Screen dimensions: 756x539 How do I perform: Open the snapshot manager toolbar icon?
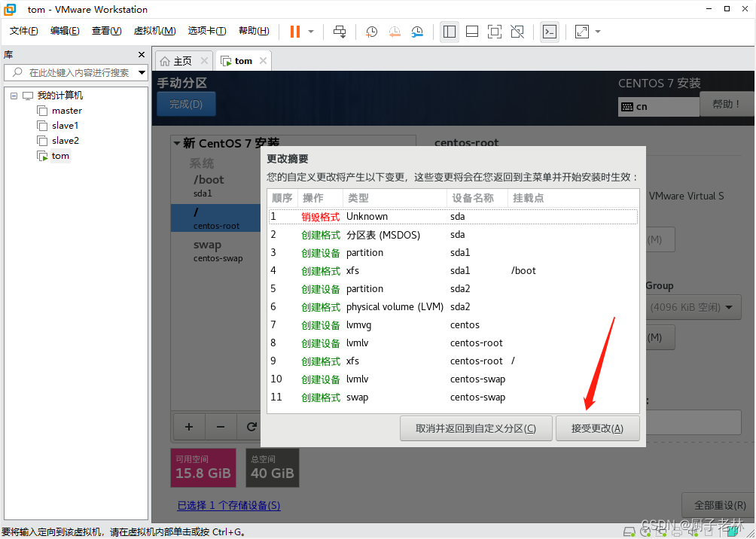coord(417,32)
